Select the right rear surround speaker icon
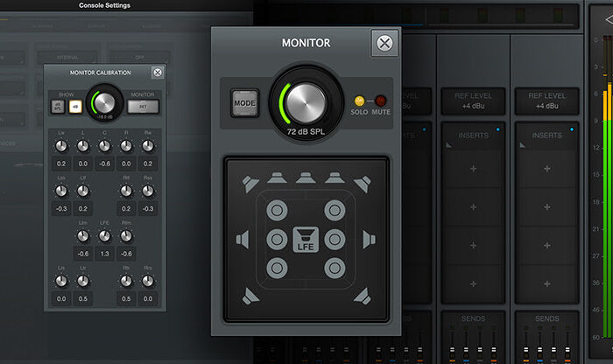The width and height of the screenshot is (613, 364). coord(363,296)
